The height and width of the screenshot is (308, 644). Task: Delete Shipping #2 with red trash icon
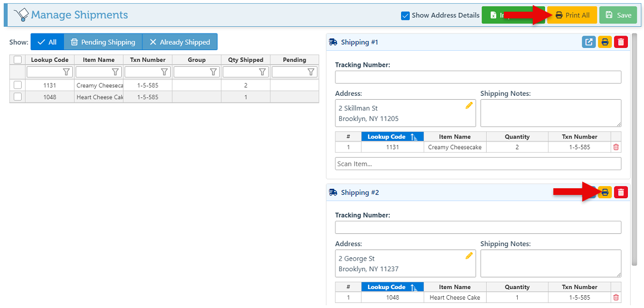(x=621, y=193)
